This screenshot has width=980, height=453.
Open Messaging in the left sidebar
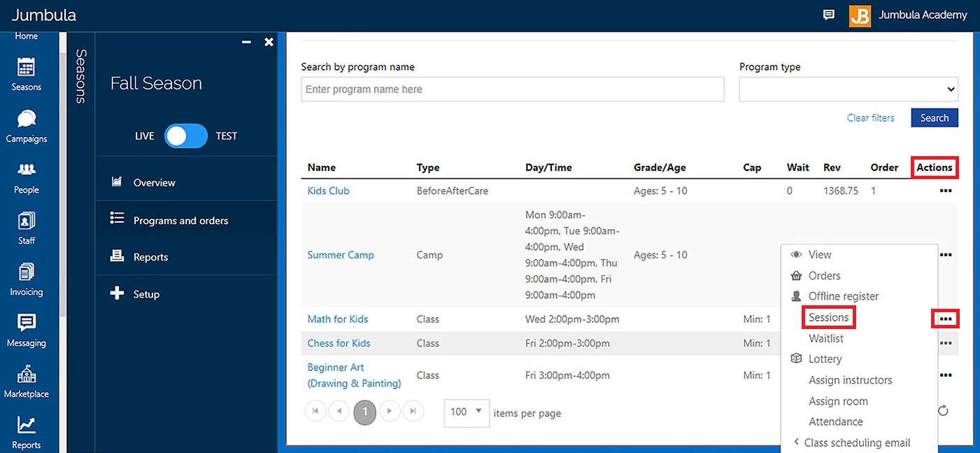click(26, 331)
